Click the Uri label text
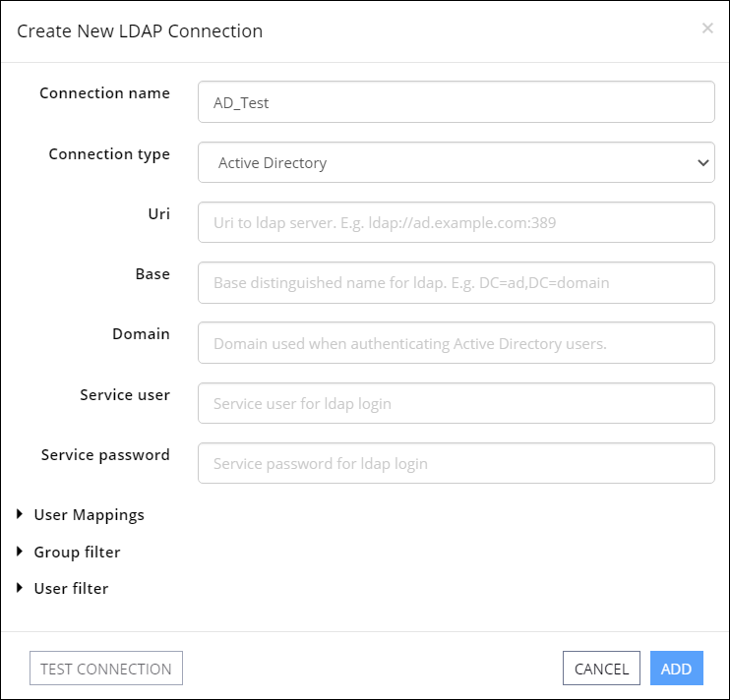This screenshot has height=700, width=730. (x=158, y=213)
